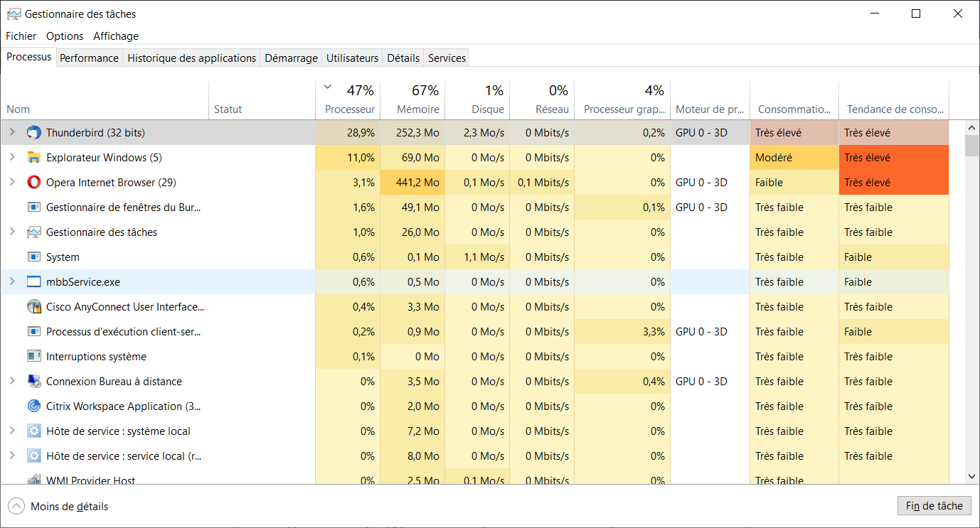Switch to the Performance tab

[89, 58]
